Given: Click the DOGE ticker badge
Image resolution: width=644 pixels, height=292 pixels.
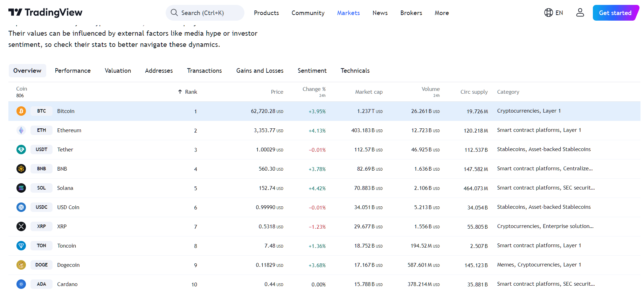Looking at the screenshot, I should click(41, 265).
